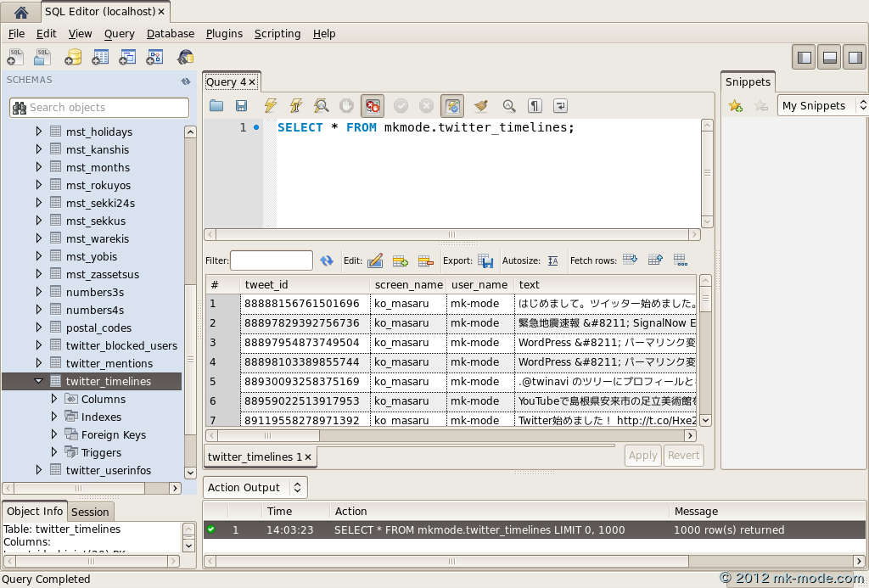
Task: Click the beautify query broom icon
Action: [481, 106]
